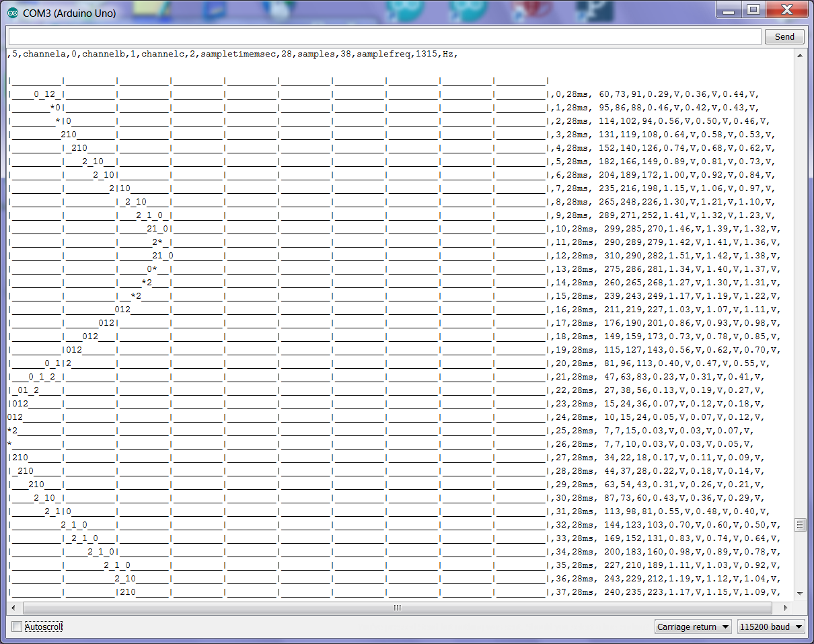Click the horizontal scrollbar right arrow

coord(788,608)
